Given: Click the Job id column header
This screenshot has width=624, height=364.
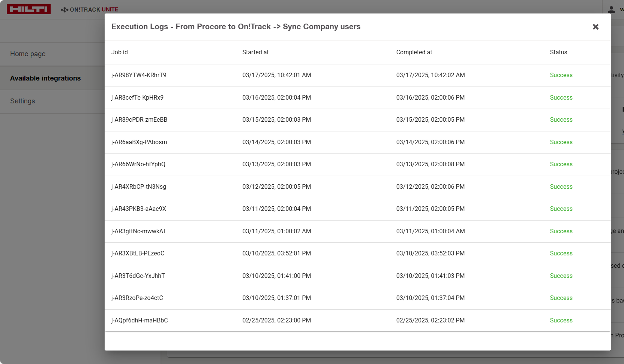Looking at the screenshot, I should (x=120, y=52).
